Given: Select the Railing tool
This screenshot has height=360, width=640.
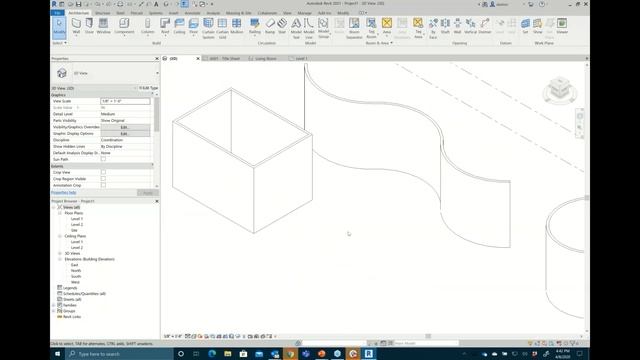Looking at the screenshot, I should (255, 26).
